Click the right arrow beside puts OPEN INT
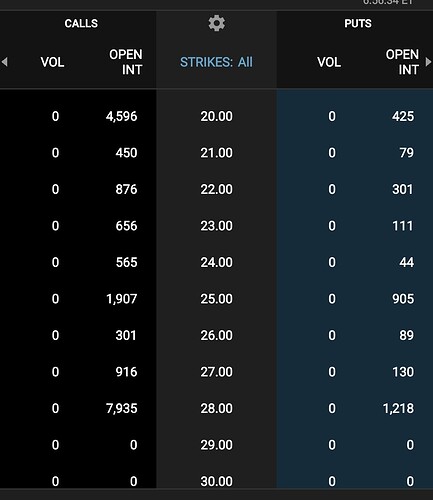The image size is (433, 500). 428,62
